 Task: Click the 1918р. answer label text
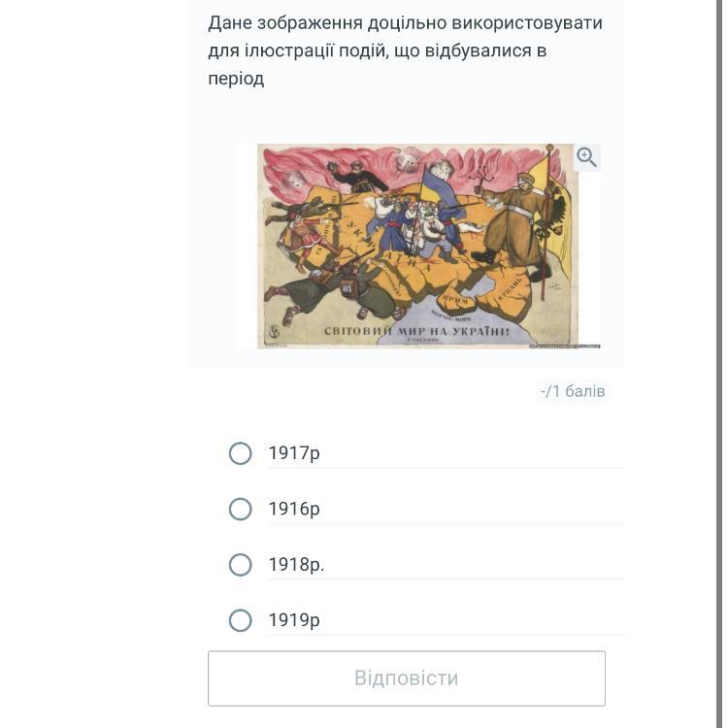(297, 565)
